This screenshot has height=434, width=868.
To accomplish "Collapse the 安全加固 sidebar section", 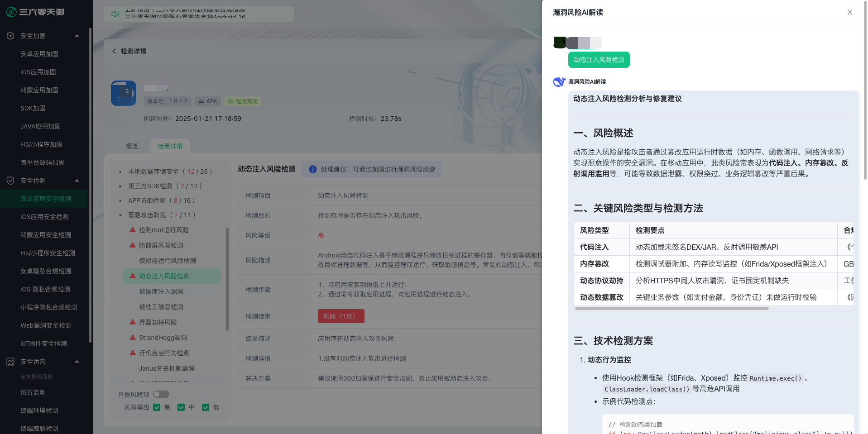I will [x=77, y=36].
